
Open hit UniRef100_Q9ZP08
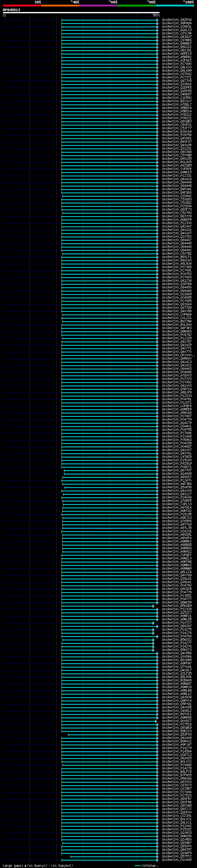click(x=176, y=20)
